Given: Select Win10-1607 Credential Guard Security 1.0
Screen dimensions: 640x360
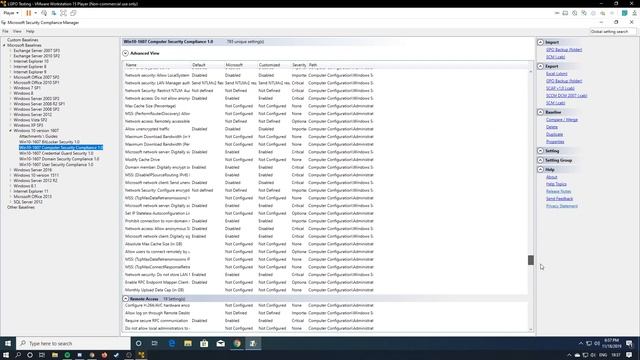Looking at the screenshot, I should 56,153.
